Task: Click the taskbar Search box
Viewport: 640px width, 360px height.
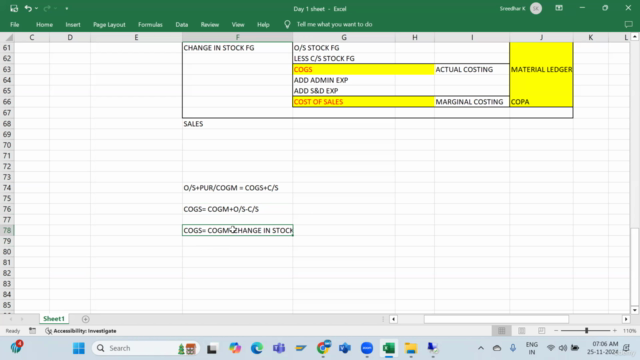Action: click(146, 348)
